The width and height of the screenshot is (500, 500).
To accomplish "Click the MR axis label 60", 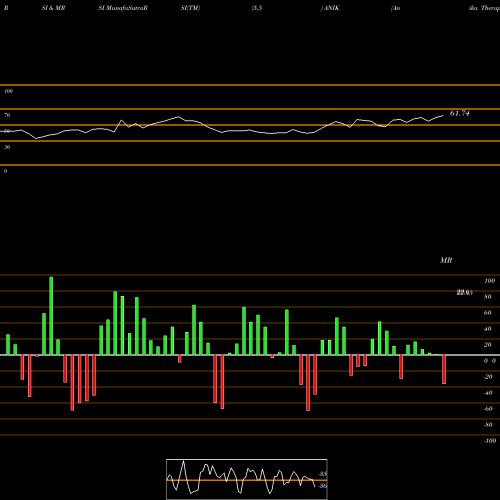I will [488, 313].
